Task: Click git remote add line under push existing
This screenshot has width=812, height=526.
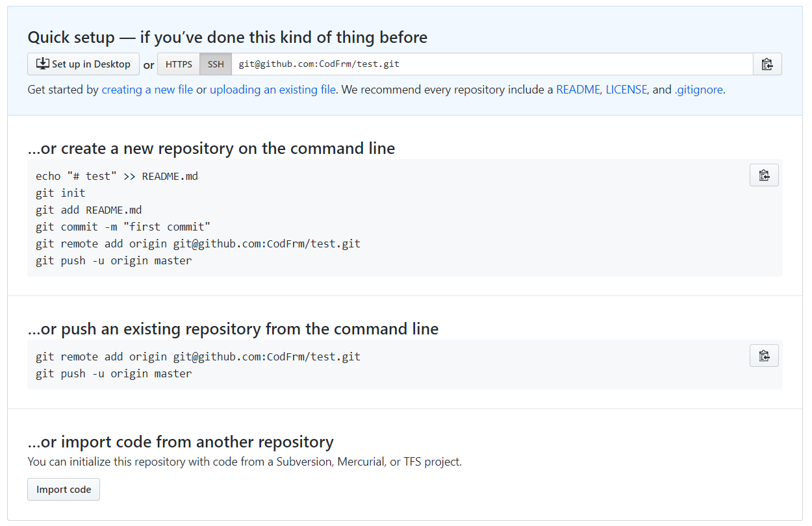Action: (197, 357)
